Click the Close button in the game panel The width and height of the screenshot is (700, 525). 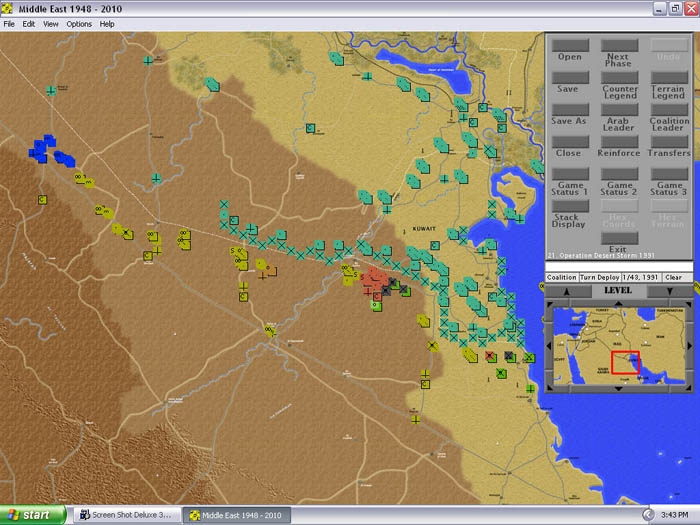570,142
